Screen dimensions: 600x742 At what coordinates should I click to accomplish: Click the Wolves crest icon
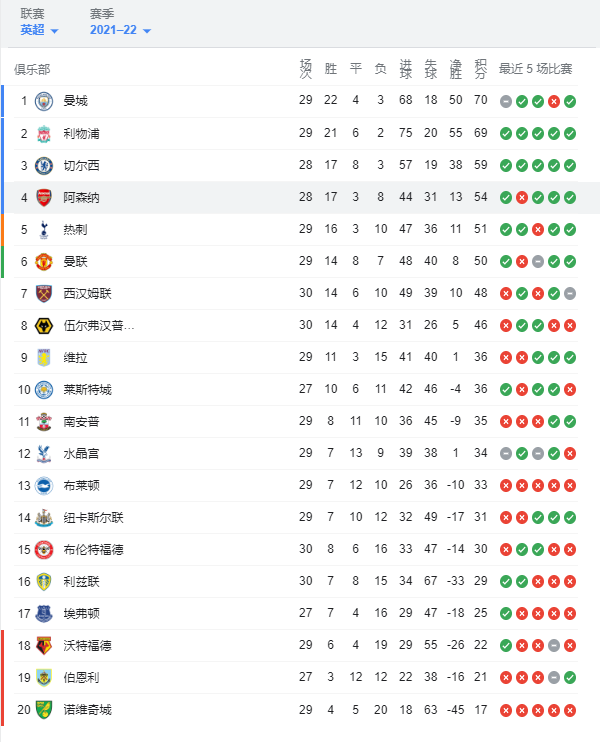click(44, 326)
